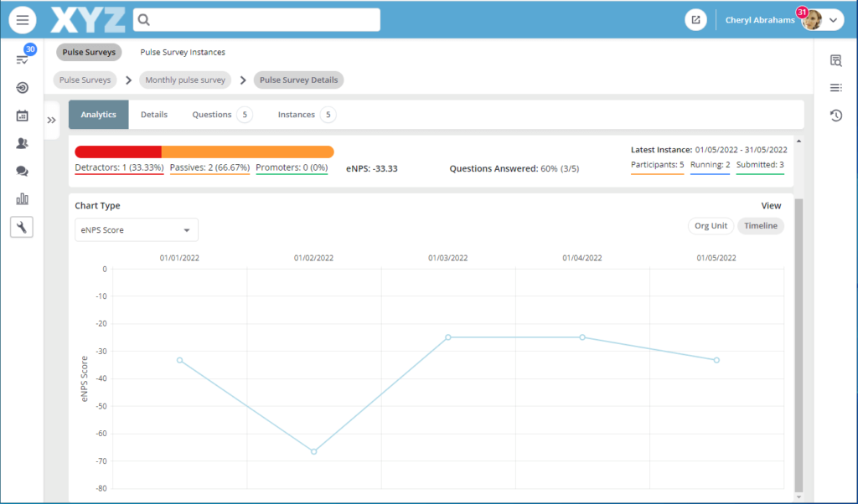Screen dimensions: 858x504
Task: Click the Participants: 5 label
Action: click(x=657, y=165)
